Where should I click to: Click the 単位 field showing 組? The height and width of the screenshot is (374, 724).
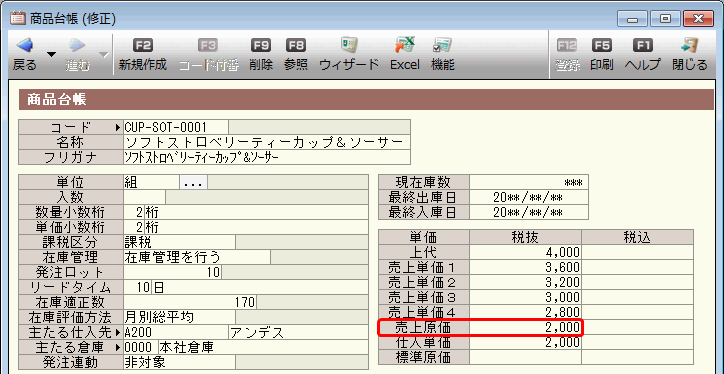tap(151, 182)
